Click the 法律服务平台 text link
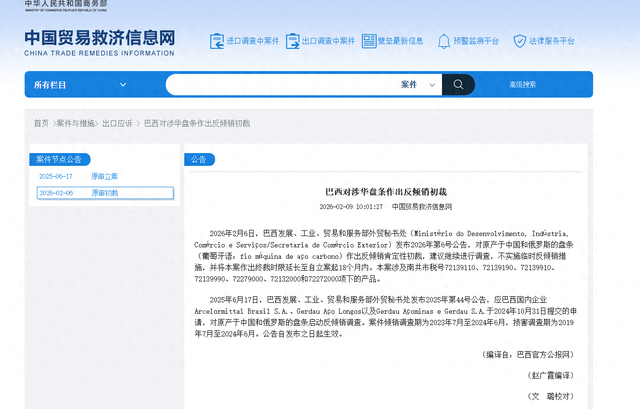The height and width of the screenshot is (409, 640). (553, 41)
